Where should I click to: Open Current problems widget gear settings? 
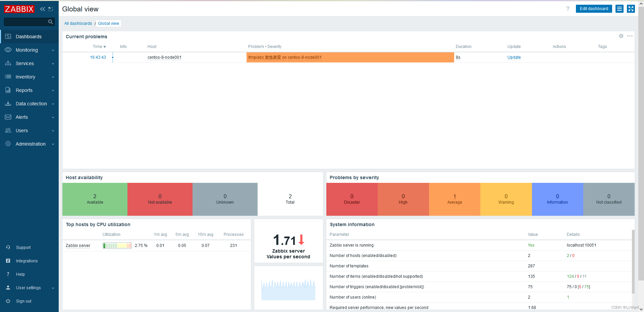(621, 36)
